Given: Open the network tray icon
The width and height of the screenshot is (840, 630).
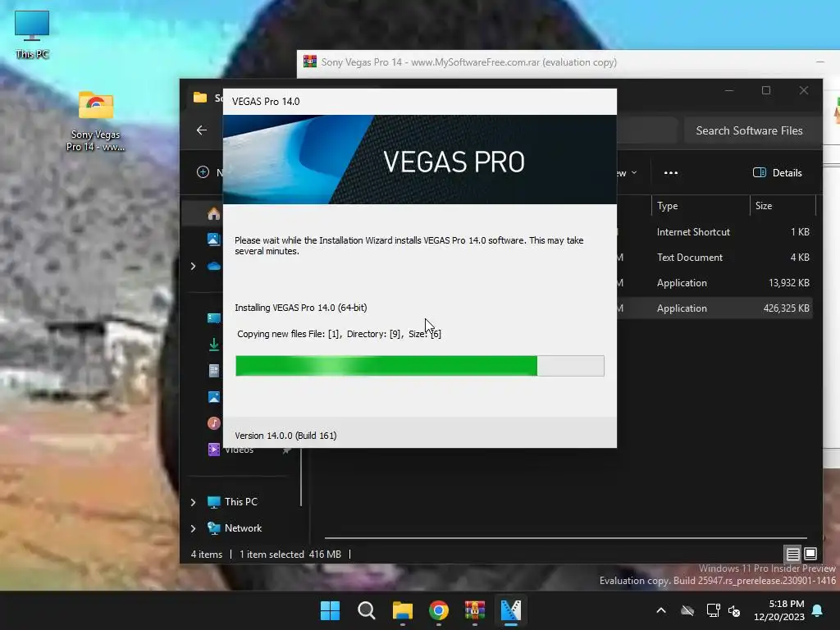Looking at the screenshot, I should (713, 610).
